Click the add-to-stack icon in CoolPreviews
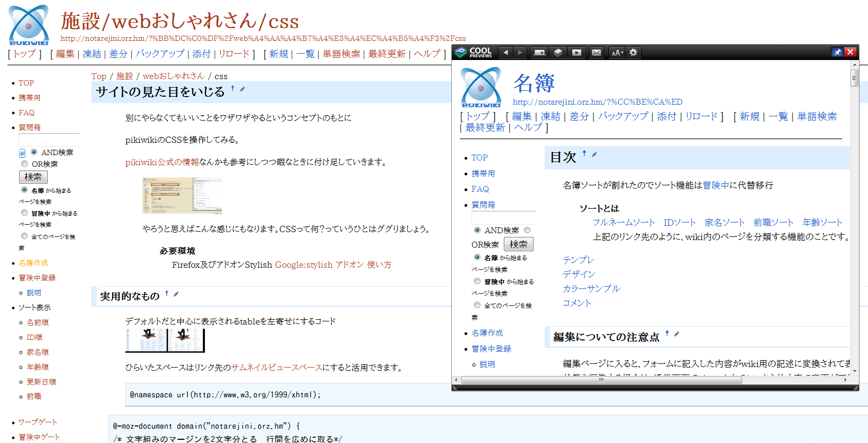 pyautogui.click(x=539, y=53)
